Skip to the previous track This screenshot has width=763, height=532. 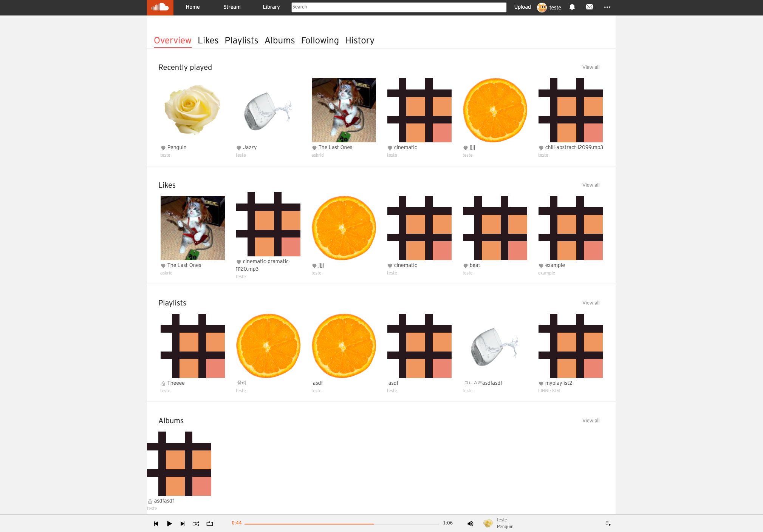tap(156, 523)
